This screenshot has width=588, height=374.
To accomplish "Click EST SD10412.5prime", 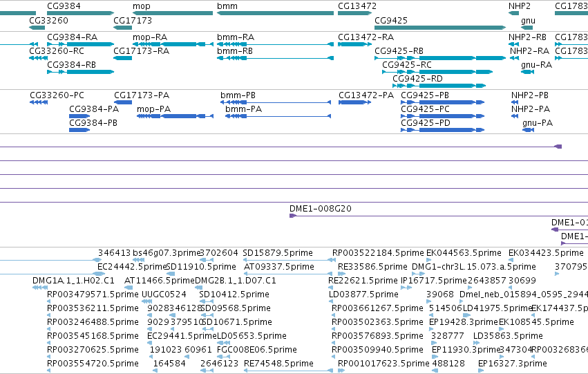I will 207,301.
